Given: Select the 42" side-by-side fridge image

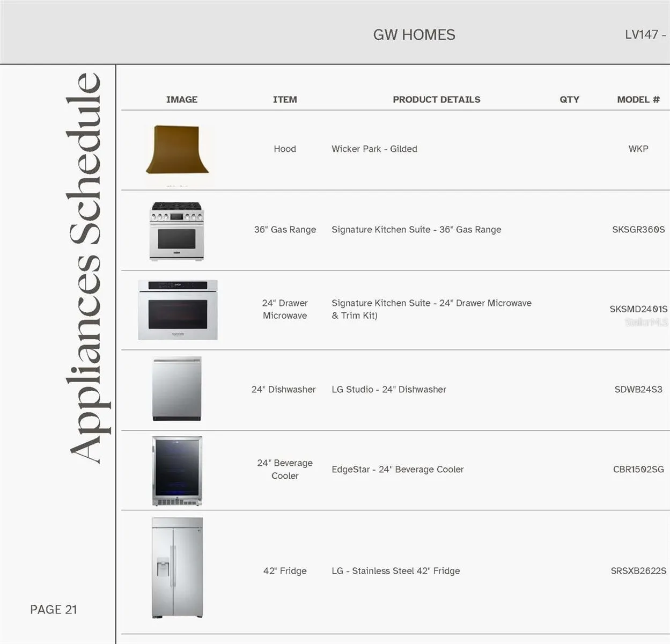Looking at the screenshot, I should point(177,568).
